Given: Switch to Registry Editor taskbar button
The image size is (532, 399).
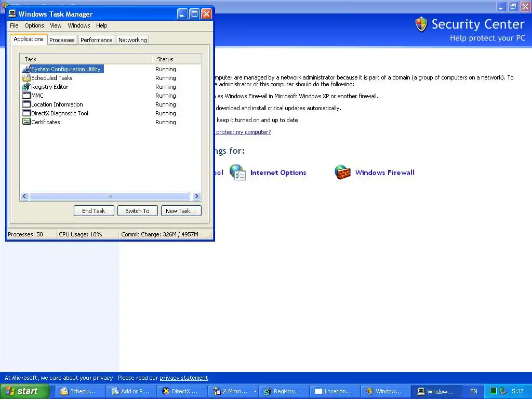Looking at the screenshot, I should pos(284,391).
